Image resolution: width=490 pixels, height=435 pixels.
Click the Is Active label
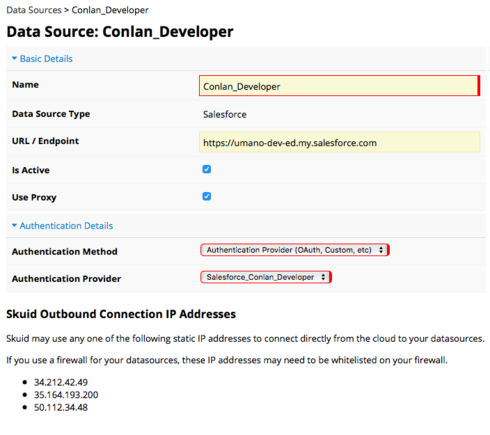coord(31,170)
